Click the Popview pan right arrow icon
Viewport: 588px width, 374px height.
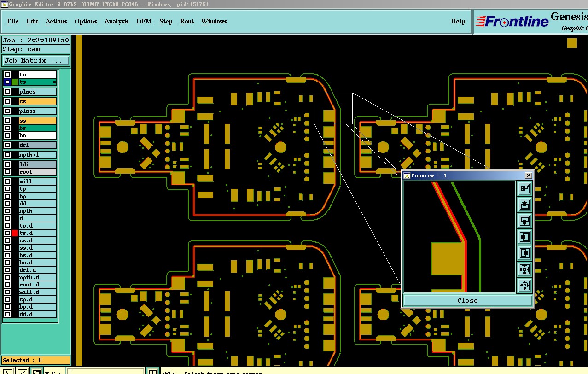click(524, 253)
